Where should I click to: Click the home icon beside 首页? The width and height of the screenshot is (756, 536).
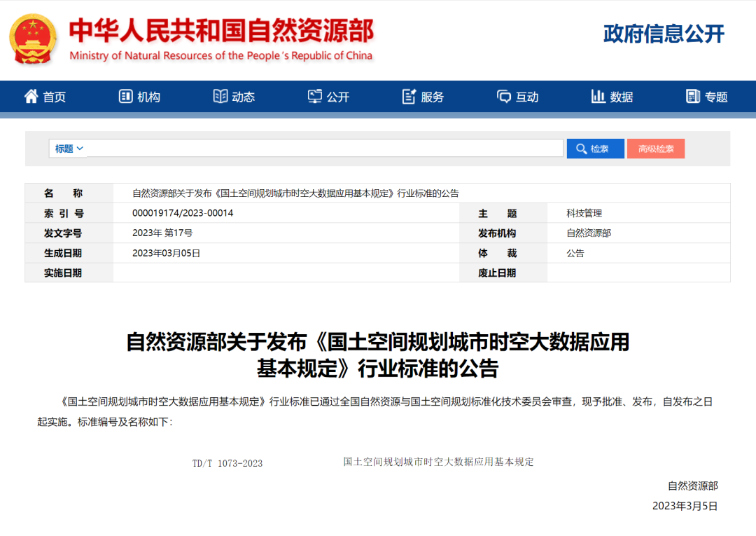point(31,97)
